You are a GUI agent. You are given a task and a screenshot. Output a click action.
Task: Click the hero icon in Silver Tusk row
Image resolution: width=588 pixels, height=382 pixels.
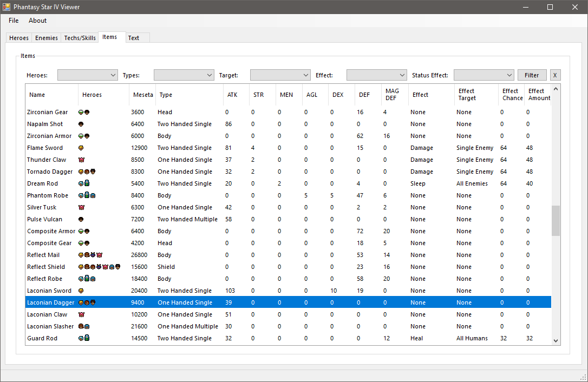(81, 207)
